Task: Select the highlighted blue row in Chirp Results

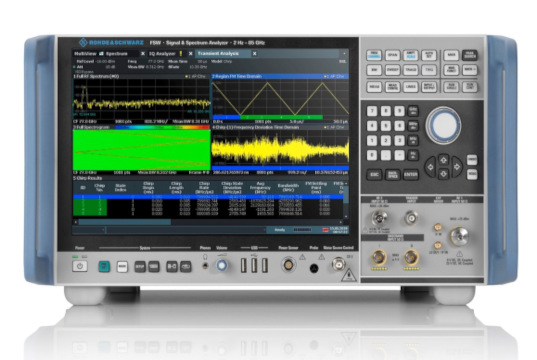Action: pos(208,197)
